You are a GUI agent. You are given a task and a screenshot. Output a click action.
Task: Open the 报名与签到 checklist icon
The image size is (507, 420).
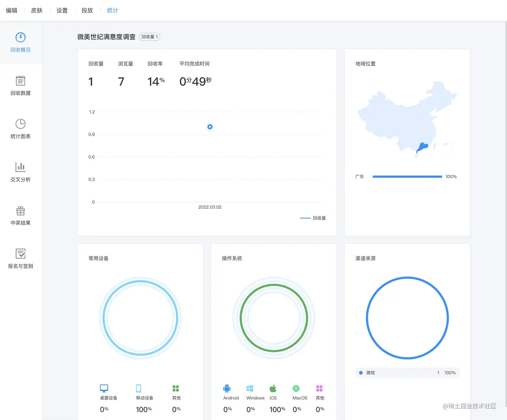click(x=20, y=254)
